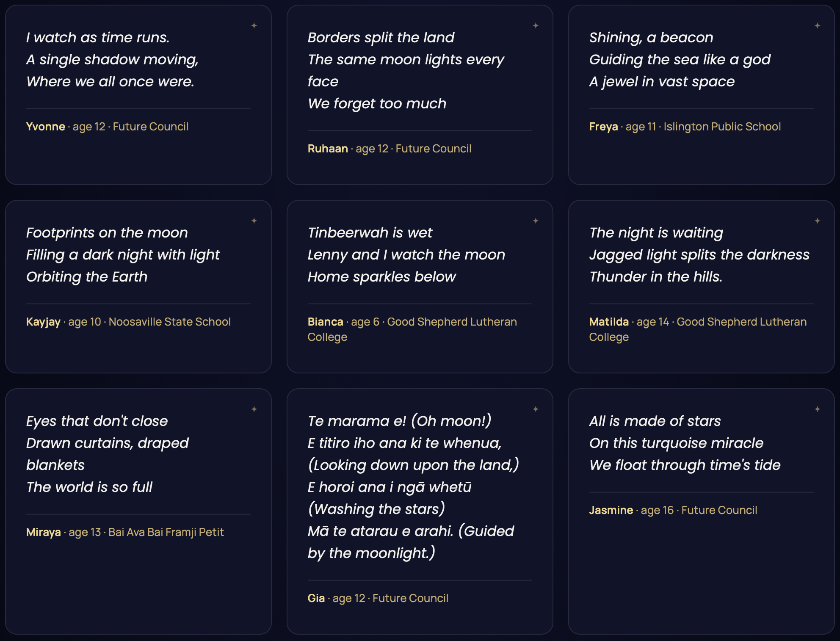The image size is (840, 641).
Task: Click the sparkle icon on Gia's haiku card
Action: click(x=536, y=409)
